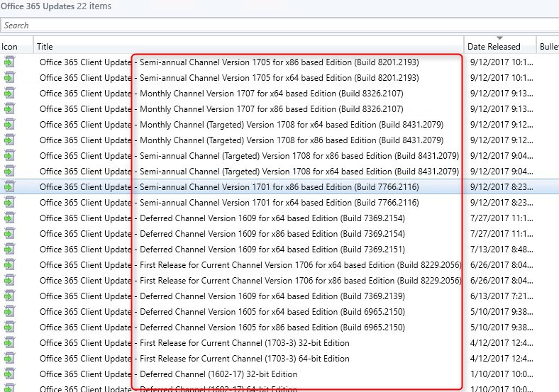Click date '6/13/2017 7:21...' cell
The image size is (559, 392).
tap(502, 296)
